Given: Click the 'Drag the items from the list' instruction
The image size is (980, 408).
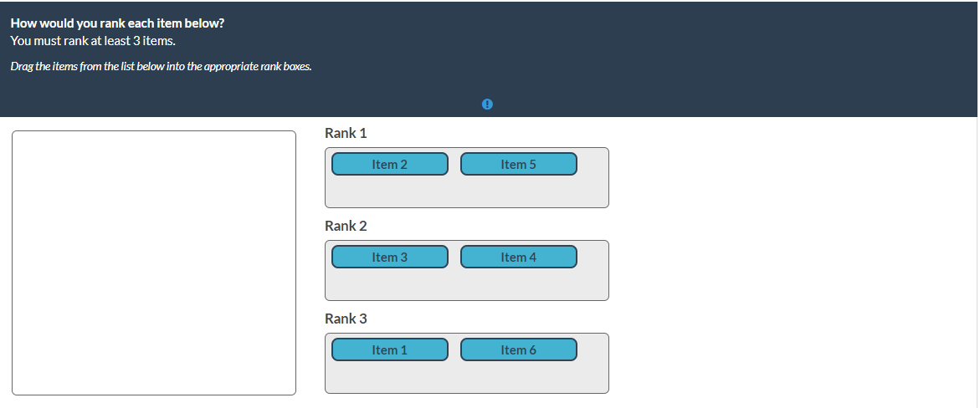Looking at the screenshot, I should point(161,66).
